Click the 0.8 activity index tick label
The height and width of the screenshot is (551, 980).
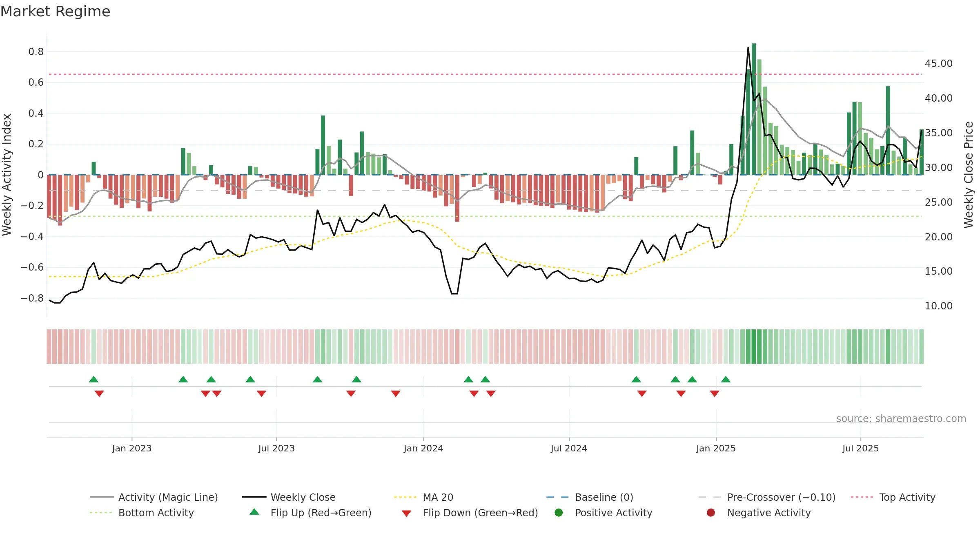tap(36, 51)
